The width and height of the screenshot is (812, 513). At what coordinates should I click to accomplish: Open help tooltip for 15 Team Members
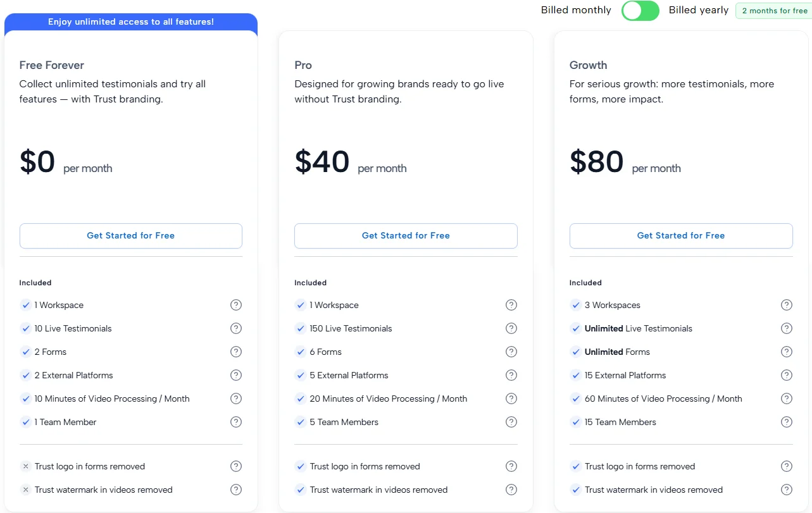click(787, 422)
